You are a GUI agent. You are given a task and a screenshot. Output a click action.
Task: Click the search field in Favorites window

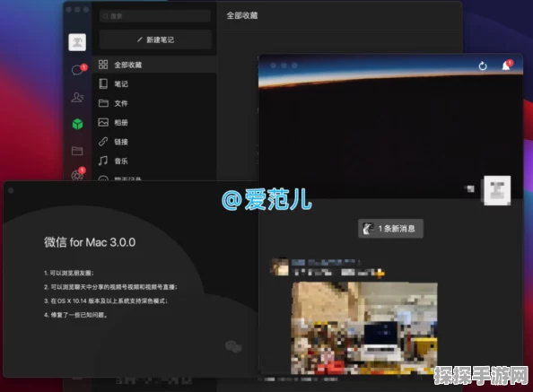pos(154,16)
